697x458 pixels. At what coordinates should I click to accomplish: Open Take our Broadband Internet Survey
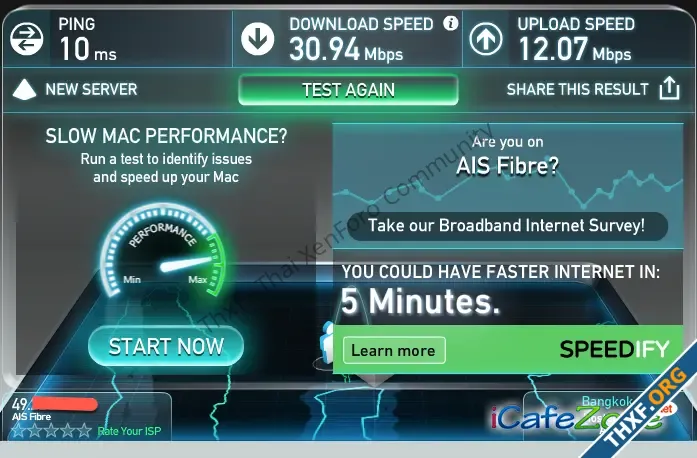(507, 225)
